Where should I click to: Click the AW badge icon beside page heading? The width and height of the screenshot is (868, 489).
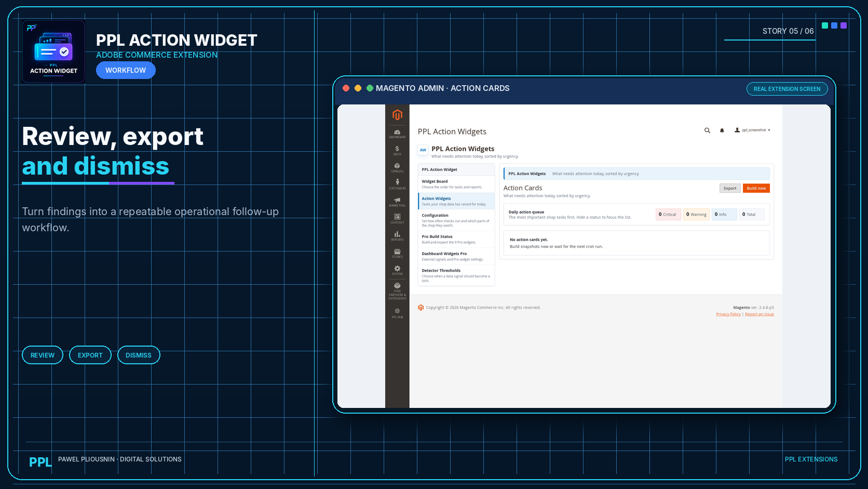pyautogui.click(x=423, y=150)
